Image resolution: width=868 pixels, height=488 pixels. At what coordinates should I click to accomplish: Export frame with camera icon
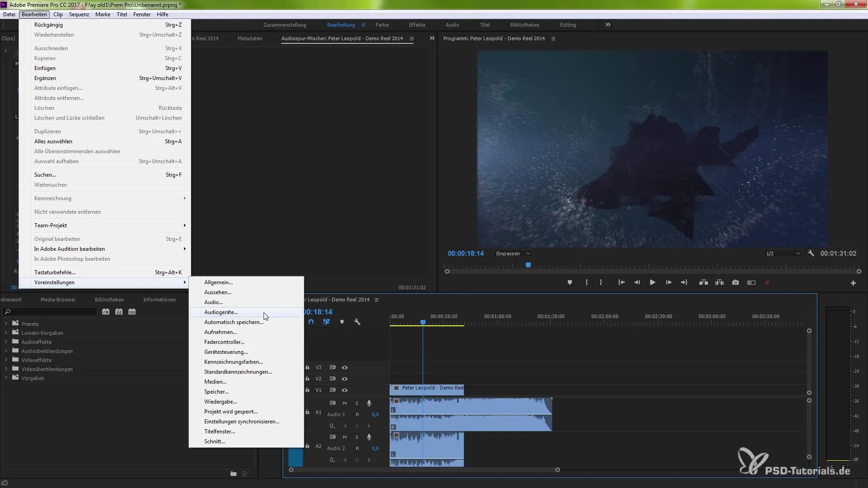coord(736,282)
